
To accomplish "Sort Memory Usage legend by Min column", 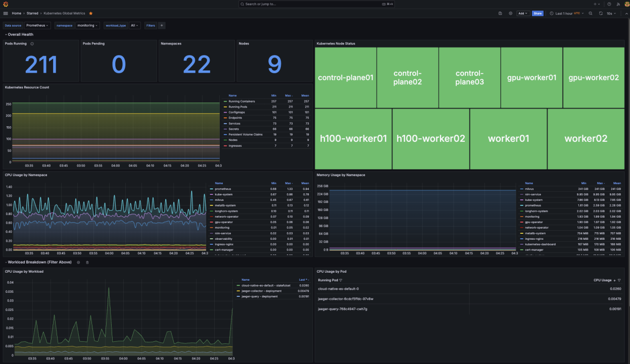I will coord(584,183).
